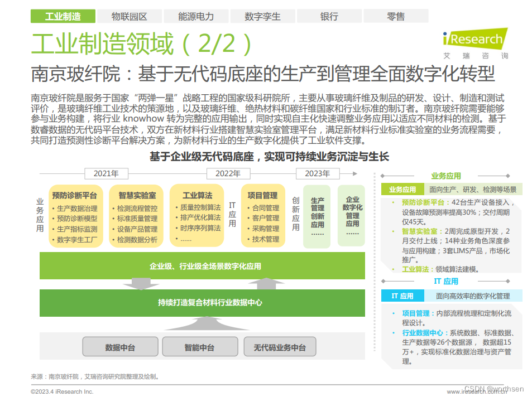Open the 能源电力 tab
Screen dimensions: 532x397
pos(196,16)
